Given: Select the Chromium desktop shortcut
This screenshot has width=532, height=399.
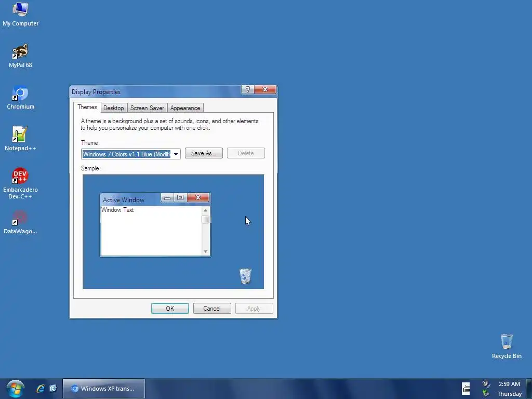Looking at the screenshot, I should 20,98.
